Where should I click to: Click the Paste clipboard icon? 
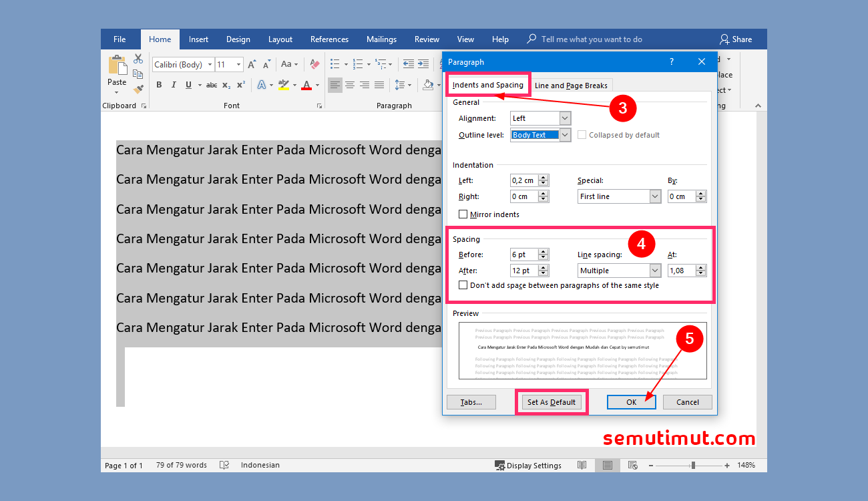tap(118, 65)
